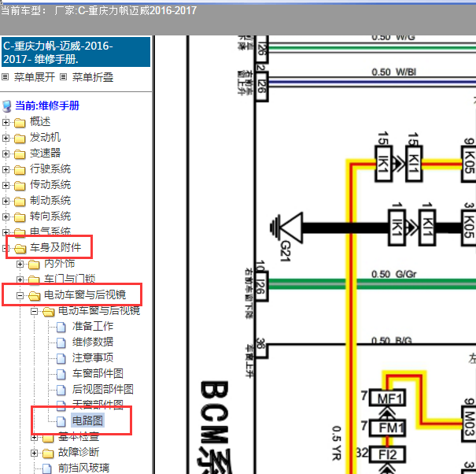Click the open folder icon for 车身及附件
The image size is (476, 474).
[x=20, y=249]
